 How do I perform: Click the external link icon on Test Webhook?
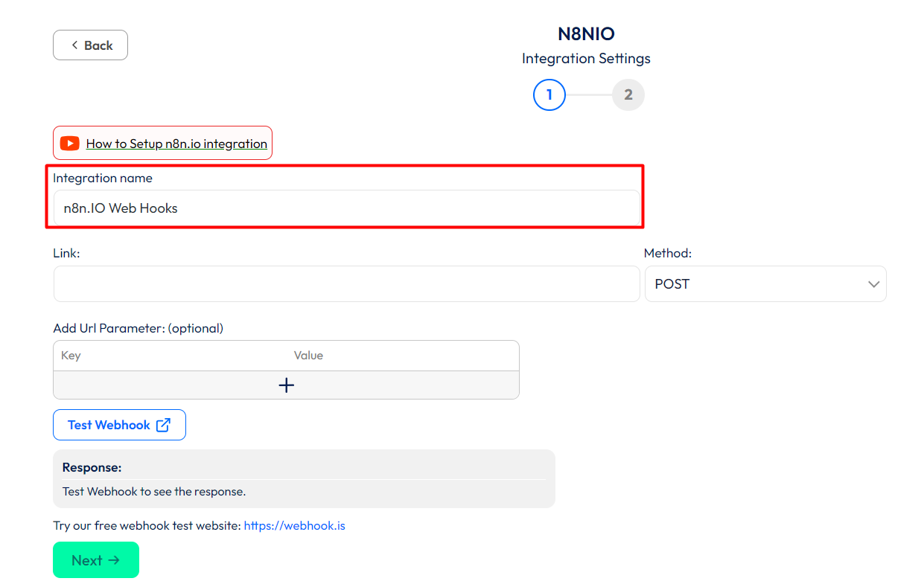pos(163,425)
